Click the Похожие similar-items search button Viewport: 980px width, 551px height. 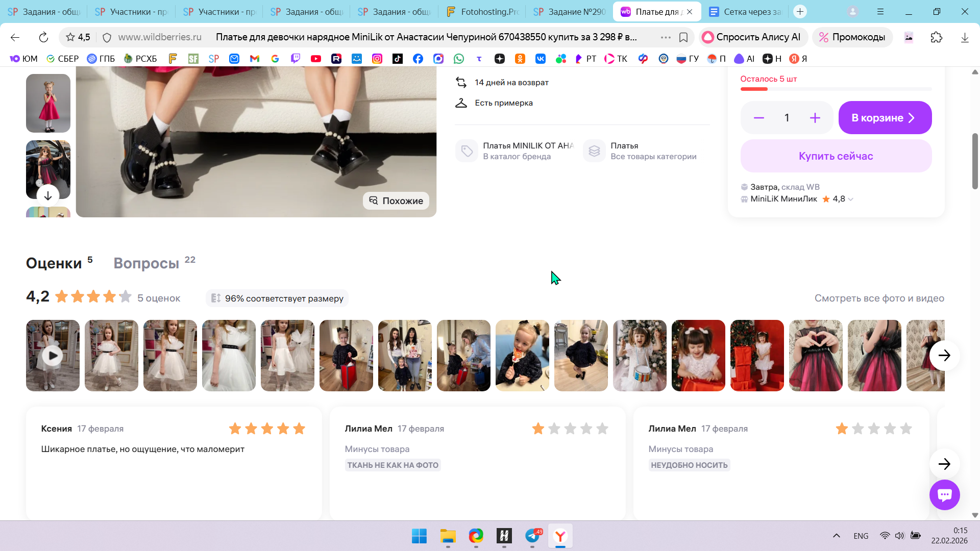pyautogui.click(x=396, y=201)
